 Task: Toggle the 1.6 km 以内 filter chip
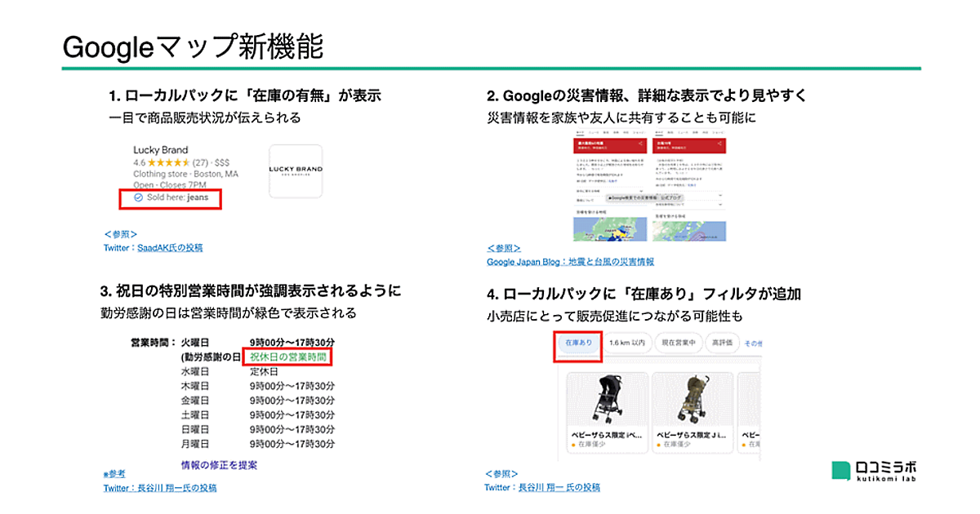tap(627, 343)
